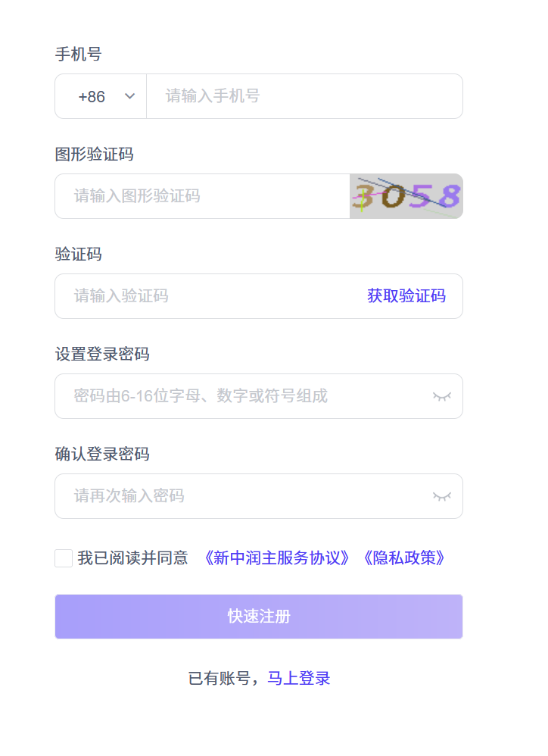Focus the 请输入手机号 phone number field
The height and width of the screenshot is (756, 548).
303,96
